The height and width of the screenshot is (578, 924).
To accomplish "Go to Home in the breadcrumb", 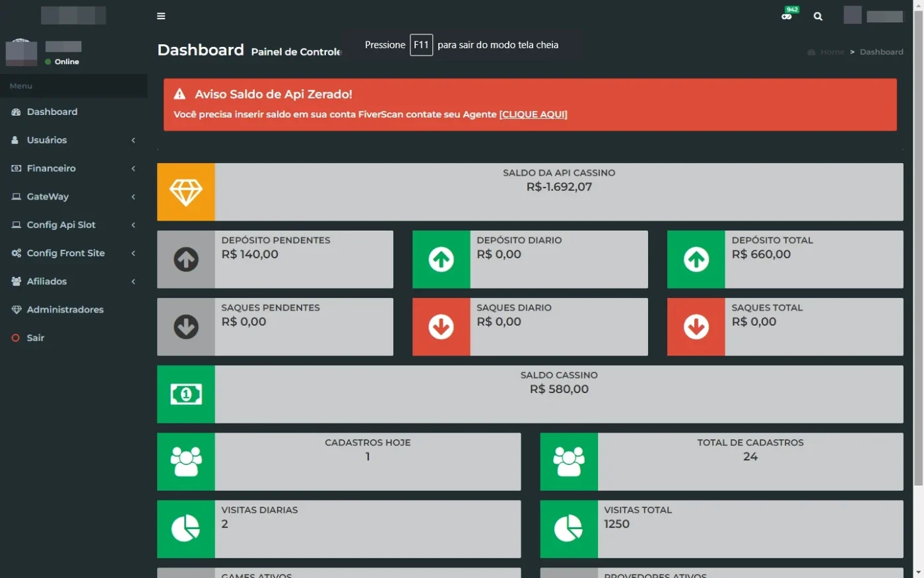I will [832, 52].
